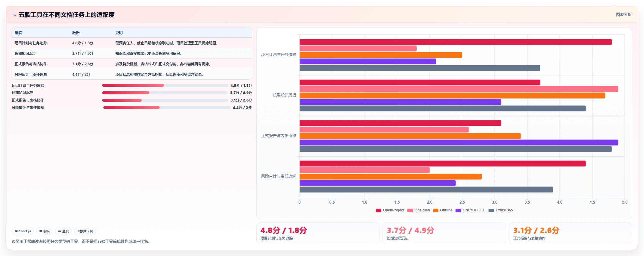Click the 数据 column header

[76, 33]
